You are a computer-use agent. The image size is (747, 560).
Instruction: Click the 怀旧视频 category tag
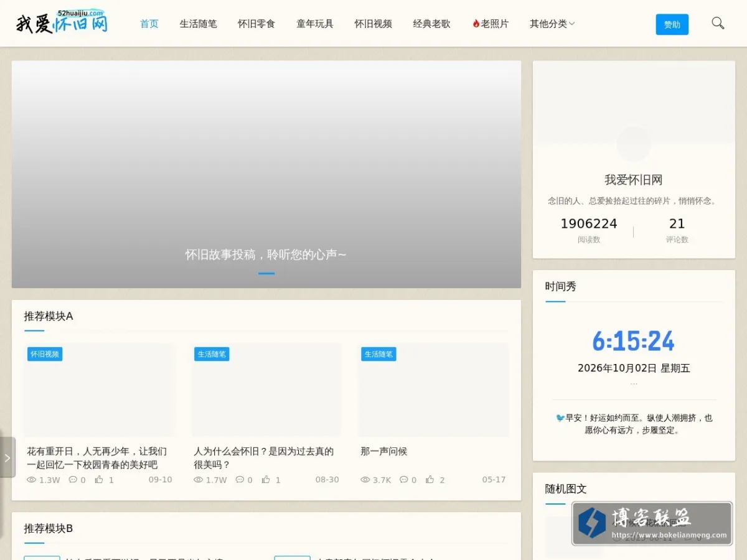[45, 354]
